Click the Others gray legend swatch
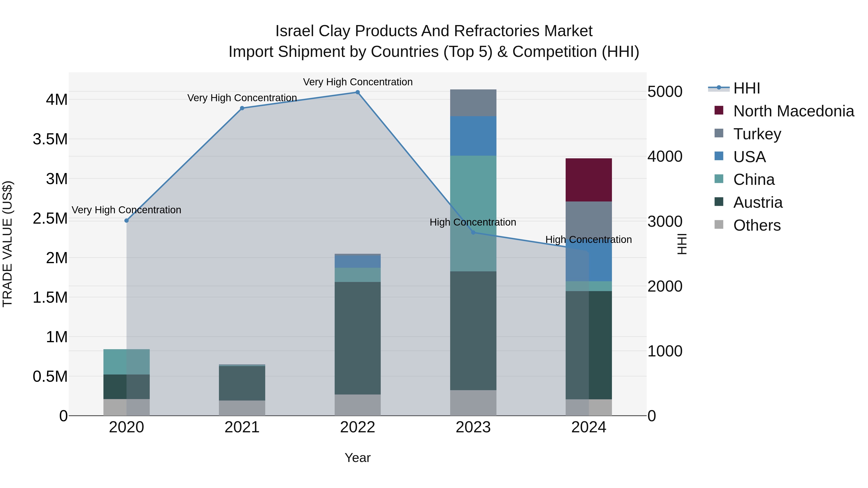This screenshot has height=488, width=868. tap(719, 225)
